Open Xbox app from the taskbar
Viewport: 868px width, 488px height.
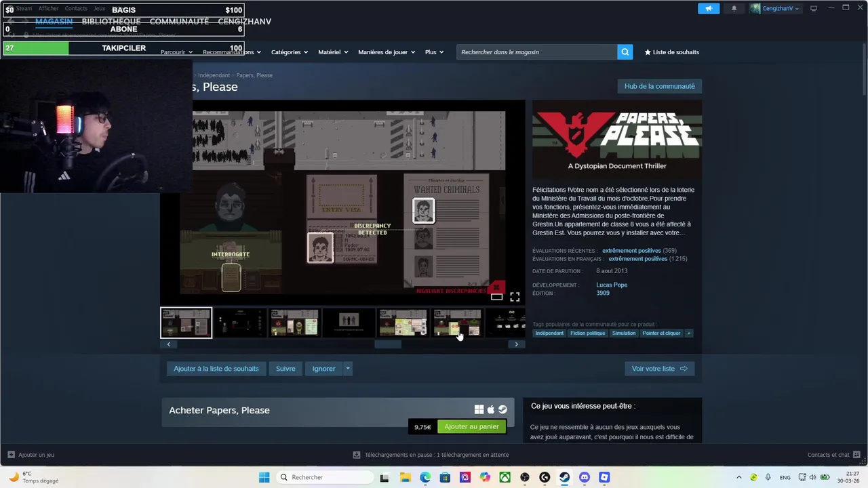[x=505, y=477]
